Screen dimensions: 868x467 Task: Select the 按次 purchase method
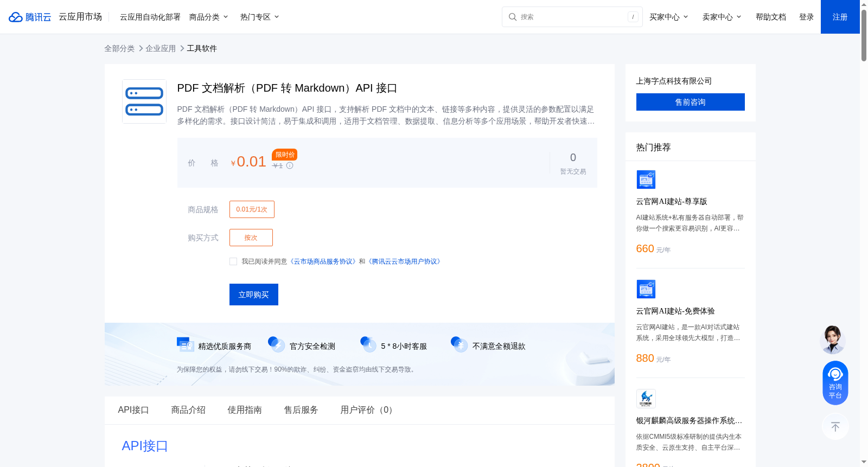coord(251,238)
